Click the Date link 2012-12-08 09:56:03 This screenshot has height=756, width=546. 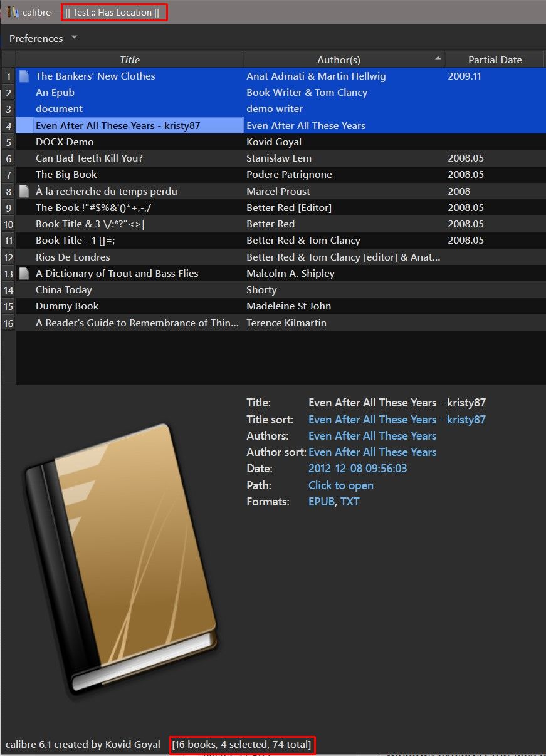pos(357,469)
